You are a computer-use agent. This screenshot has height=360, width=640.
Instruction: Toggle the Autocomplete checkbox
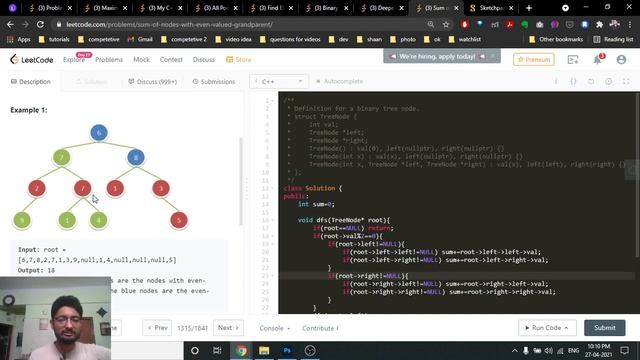[318, 82]
